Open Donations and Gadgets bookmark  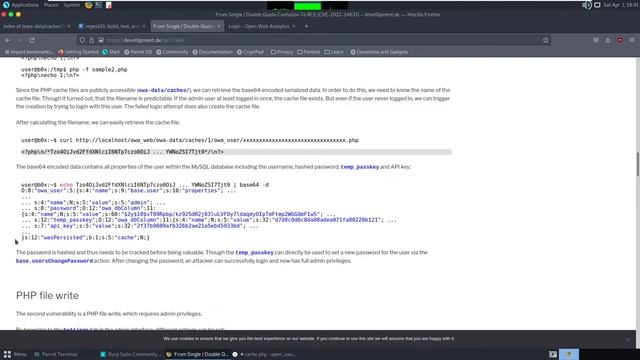coord(379,52)
